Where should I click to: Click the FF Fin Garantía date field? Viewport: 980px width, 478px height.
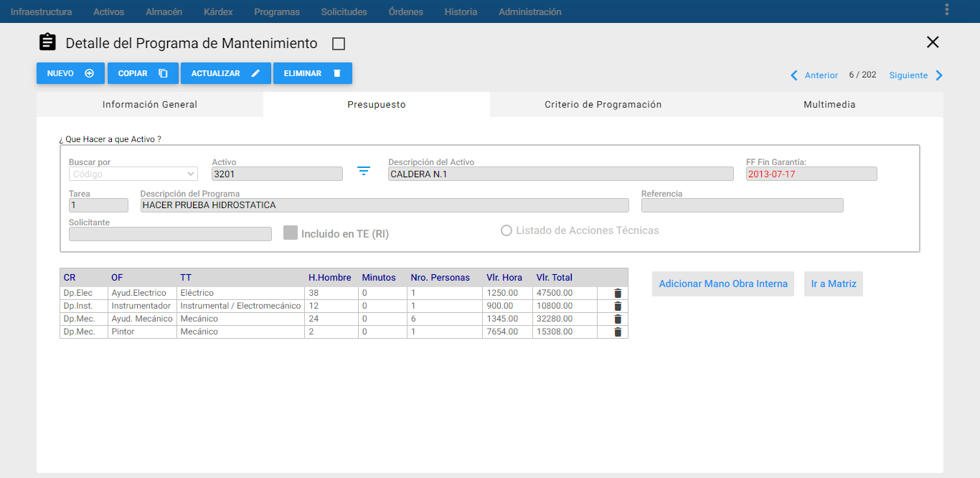811,174
